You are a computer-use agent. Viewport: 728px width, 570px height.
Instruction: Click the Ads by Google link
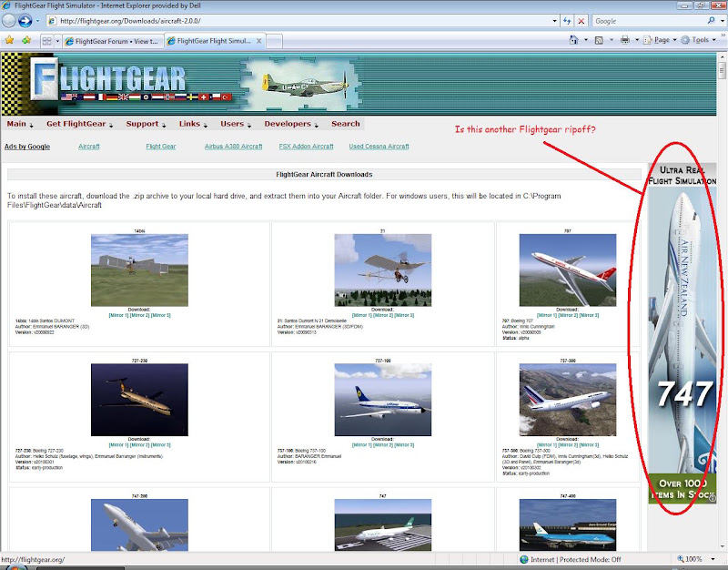tap(27, 147)
